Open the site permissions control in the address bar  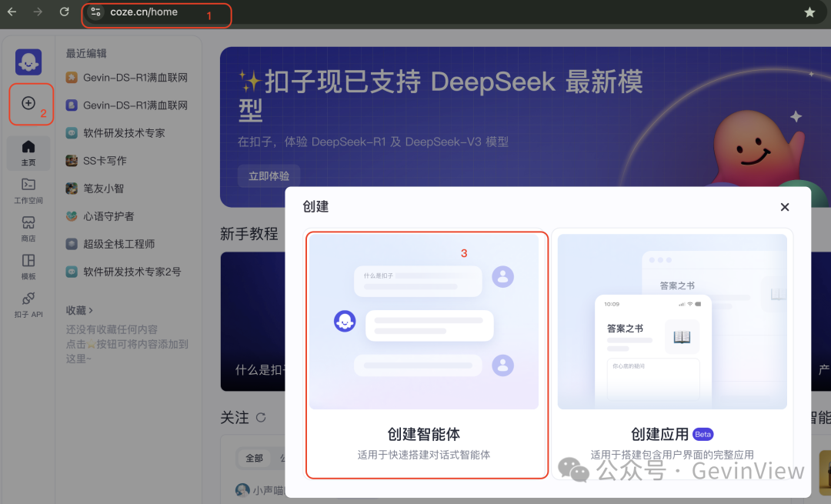coord(95,12)
